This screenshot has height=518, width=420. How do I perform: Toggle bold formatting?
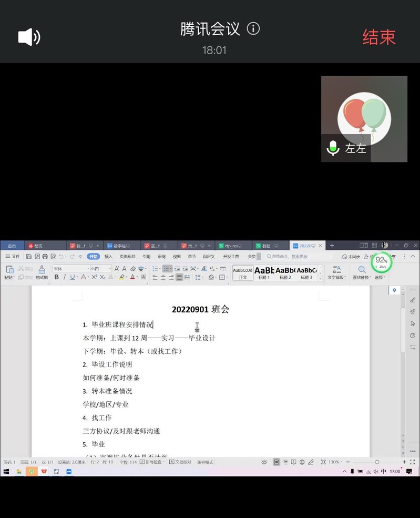pyautogui.click(x=56, y=277)
